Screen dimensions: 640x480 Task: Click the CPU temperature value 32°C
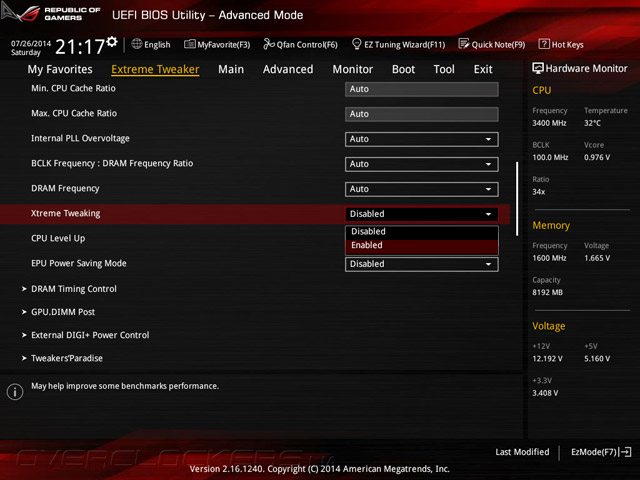592,123
